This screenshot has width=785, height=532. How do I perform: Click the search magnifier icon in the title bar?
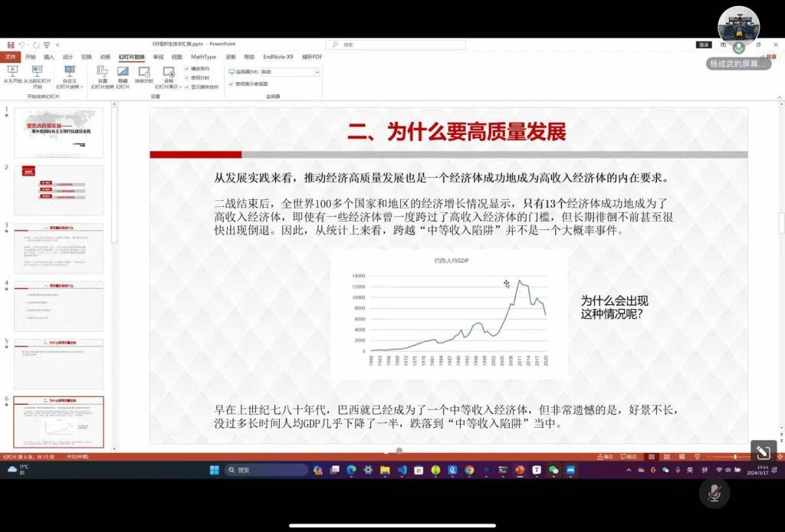pyautogui.click(x=335, y=44)
